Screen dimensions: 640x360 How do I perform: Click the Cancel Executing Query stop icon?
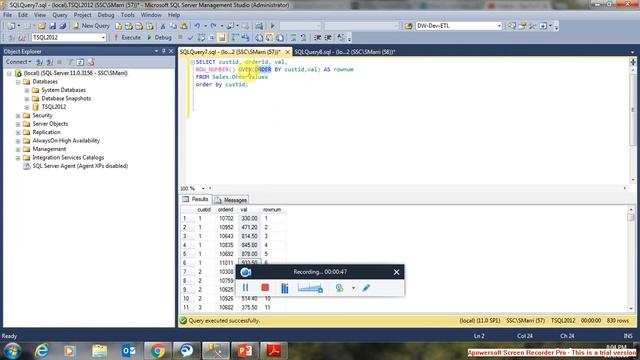click(x=180, y=38)
